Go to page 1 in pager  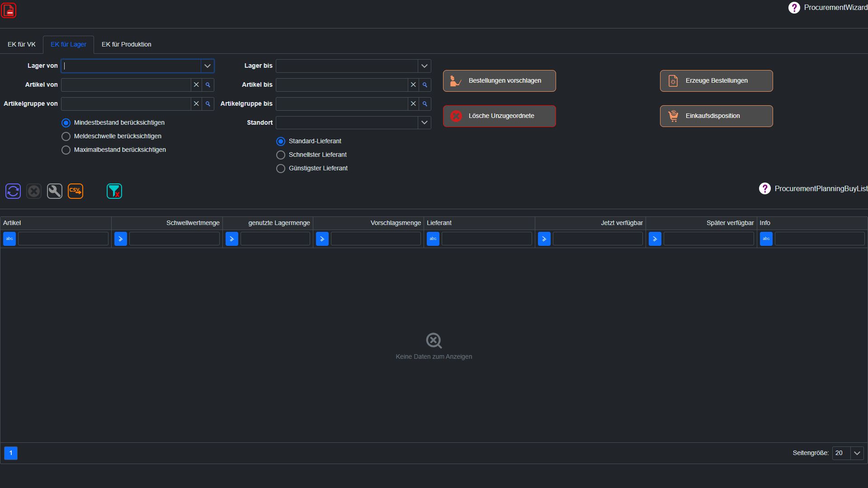coord(11,453)
